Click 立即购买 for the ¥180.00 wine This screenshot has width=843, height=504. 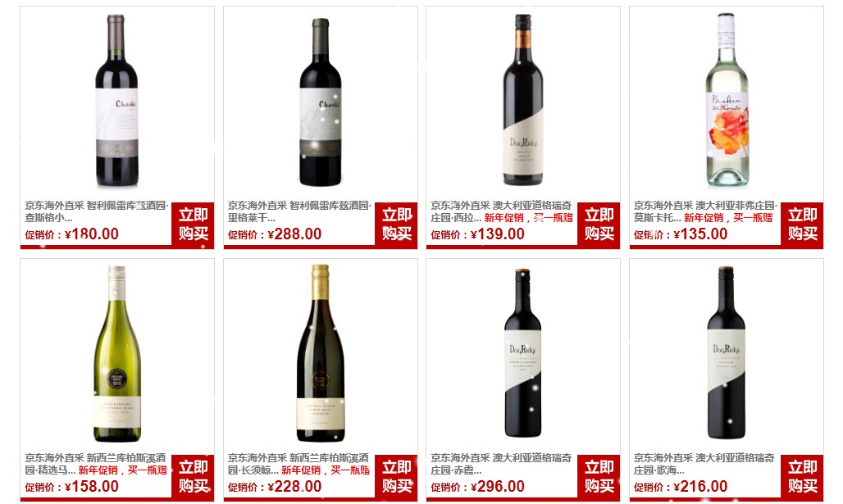pyautogui.click(x=193, y=225)
